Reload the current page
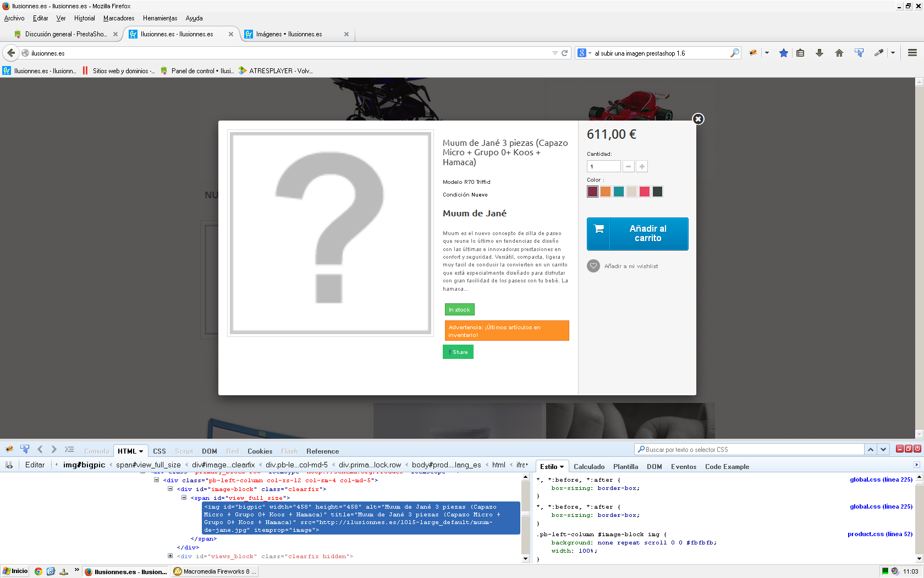This screenshot has width=924, height=578. 564,53
